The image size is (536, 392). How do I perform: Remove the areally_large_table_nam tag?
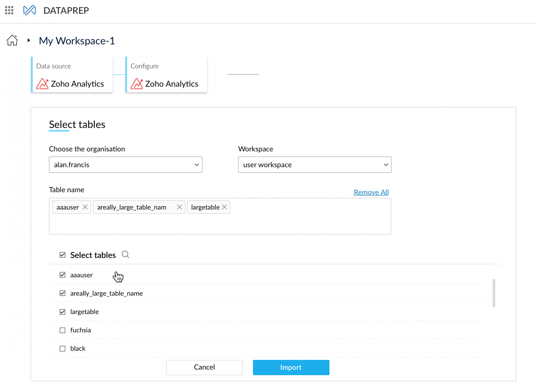(x=179, y=207)
